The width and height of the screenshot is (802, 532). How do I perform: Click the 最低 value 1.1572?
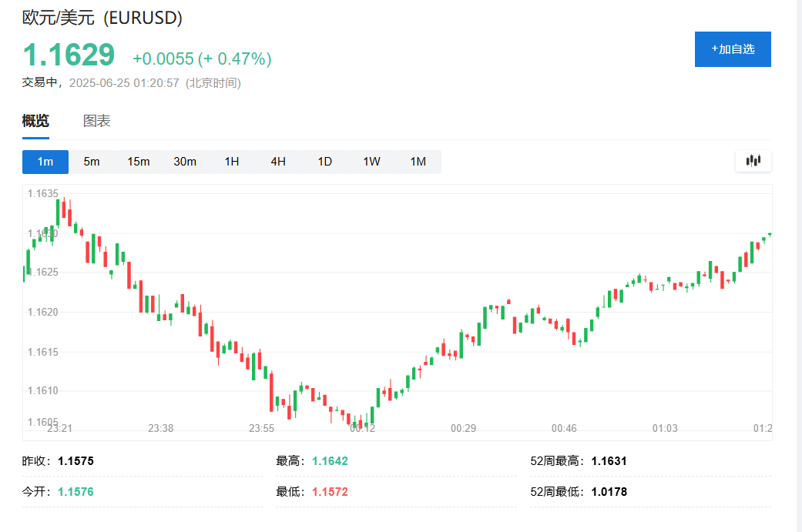[x=330, y=492]
